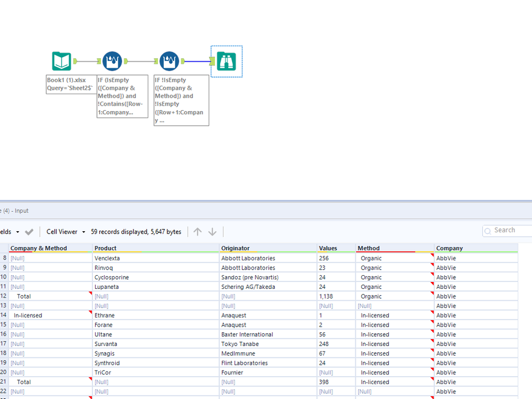
Task: Click the Originator column header
Action: [235, 248]
